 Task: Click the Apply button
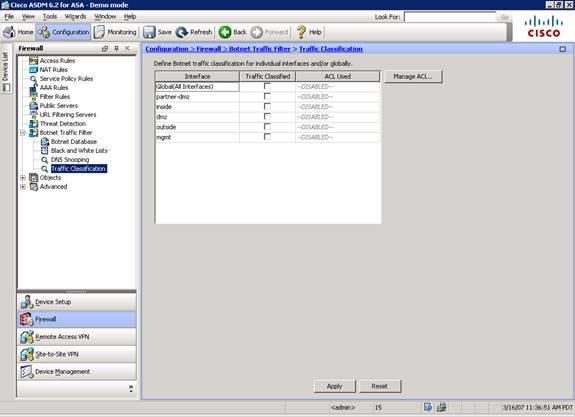(334, 386)
